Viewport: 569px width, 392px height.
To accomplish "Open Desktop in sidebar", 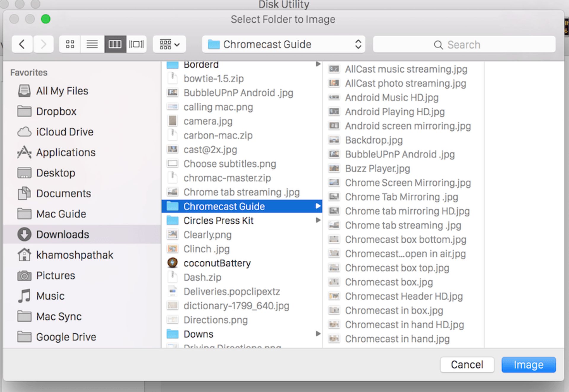I will [82, 173].
